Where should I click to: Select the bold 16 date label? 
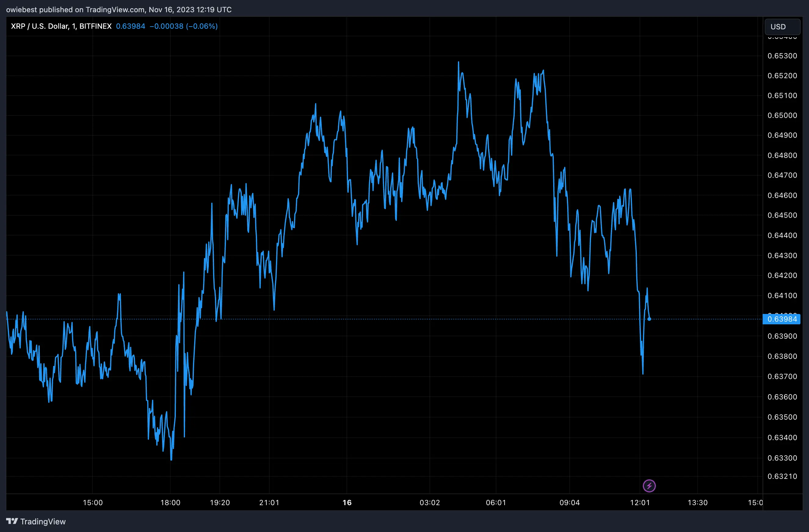tap(347, 502)
